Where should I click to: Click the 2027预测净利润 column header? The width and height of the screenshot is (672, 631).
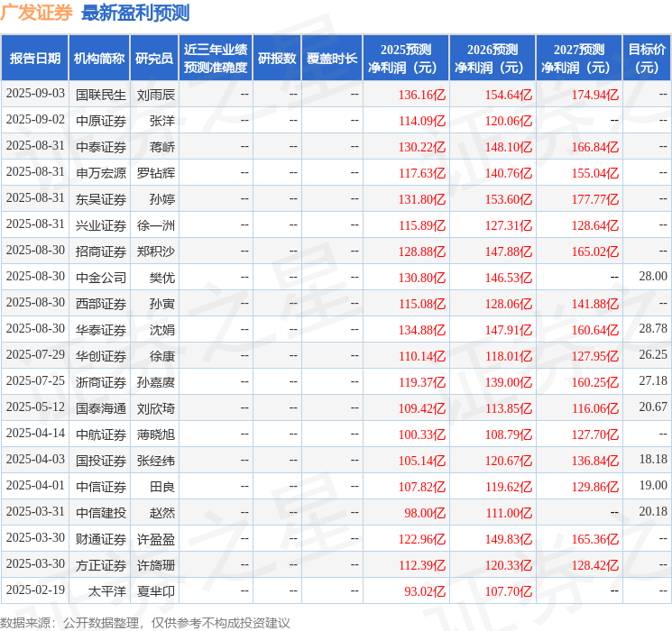click(x=579, y=59)
